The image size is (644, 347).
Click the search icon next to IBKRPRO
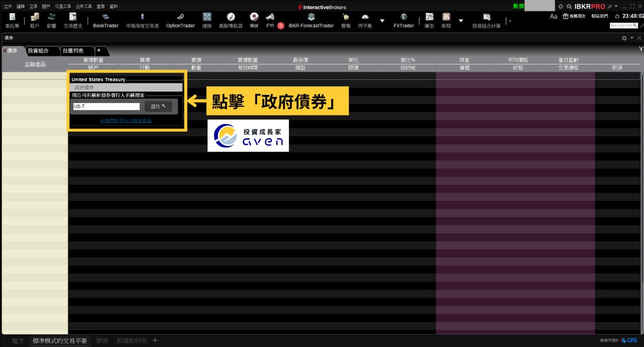569,7
